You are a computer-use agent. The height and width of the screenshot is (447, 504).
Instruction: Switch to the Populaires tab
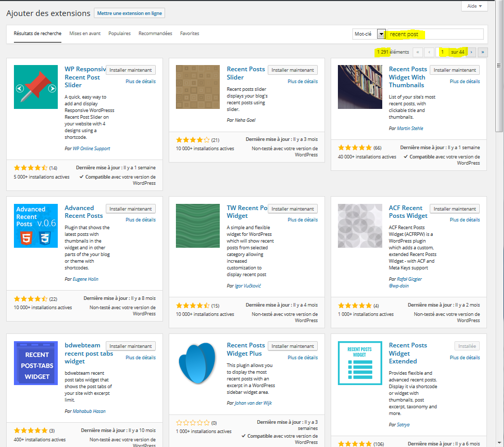tap(119, 34)
